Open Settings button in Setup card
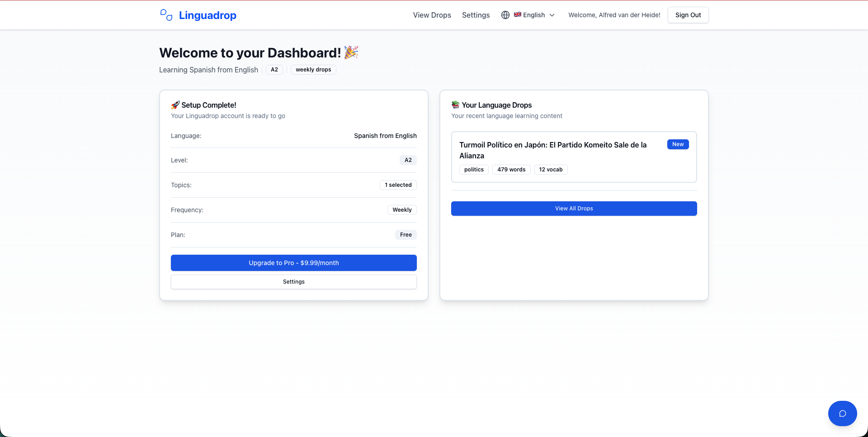The image size is (868, 437). (x=294, y=282)
